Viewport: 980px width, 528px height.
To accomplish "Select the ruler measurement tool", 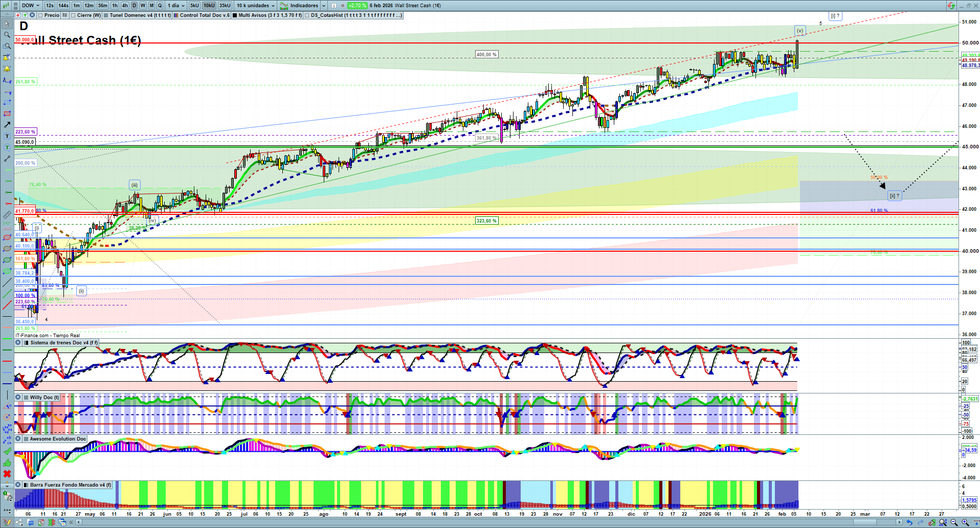I will 7,215.
